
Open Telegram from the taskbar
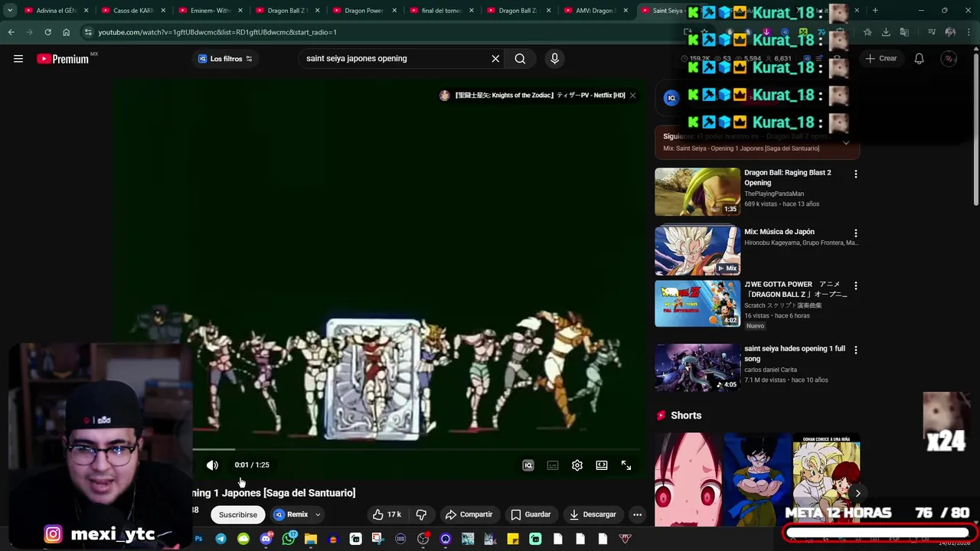(x=220, y=540)
